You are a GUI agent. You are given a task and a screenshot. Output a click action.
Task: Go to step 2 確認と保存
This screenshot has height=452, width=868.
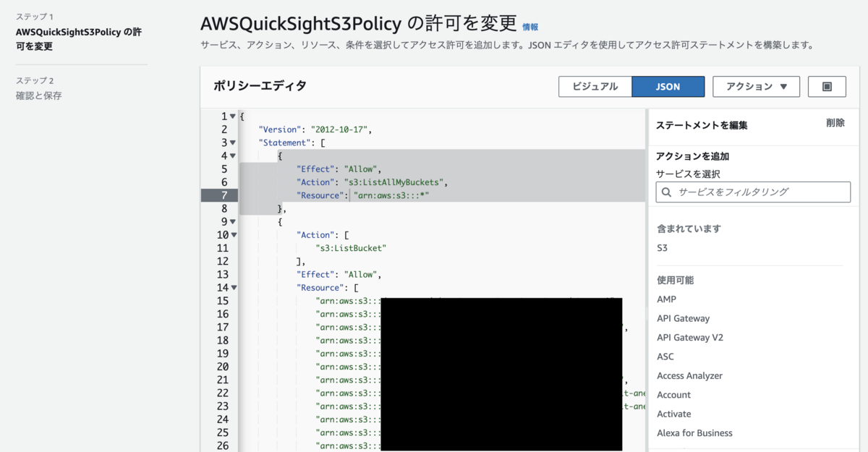coord(38,95)
